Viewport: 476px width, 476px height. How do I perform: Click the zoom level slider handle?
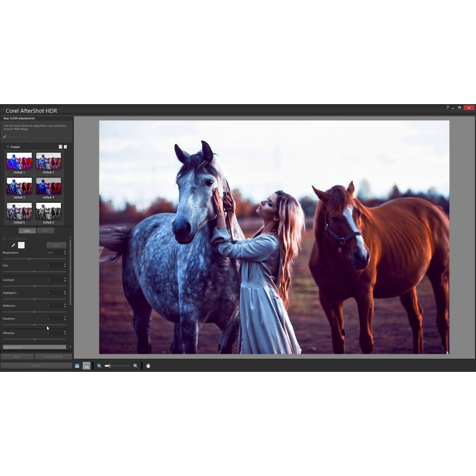pyautogui.click(x=110, y=366)
